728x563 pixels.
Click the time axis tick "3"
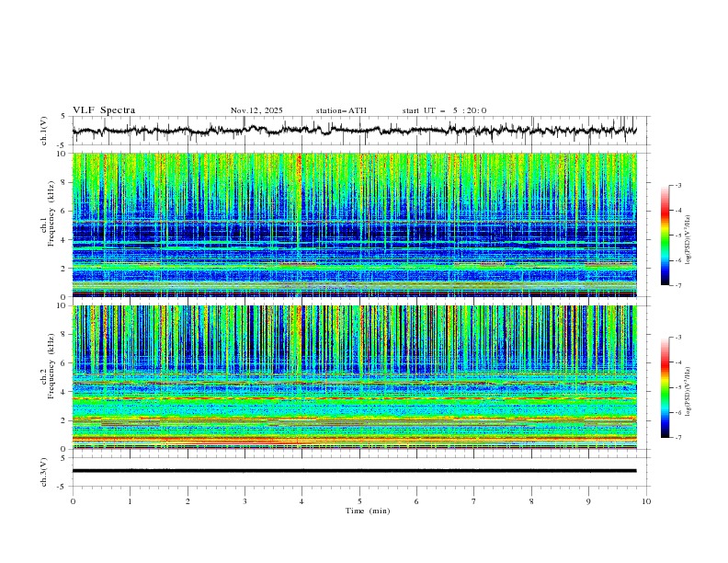pos(245,501)
